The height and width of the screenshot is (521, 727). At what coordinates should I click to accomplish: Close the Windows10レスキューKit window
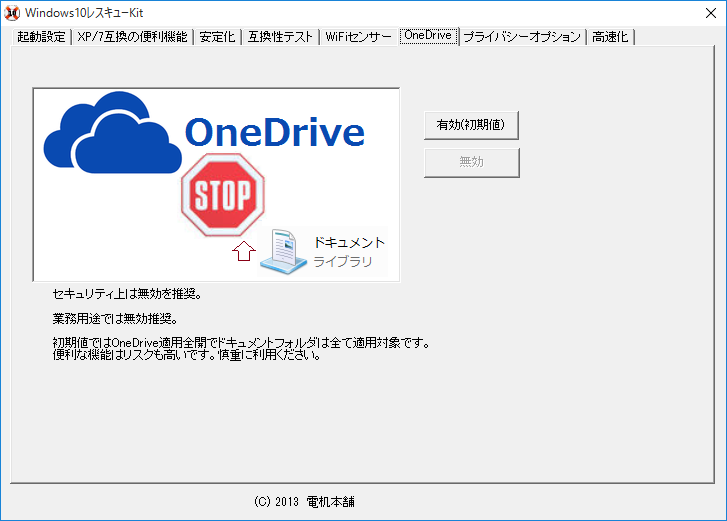703,12
